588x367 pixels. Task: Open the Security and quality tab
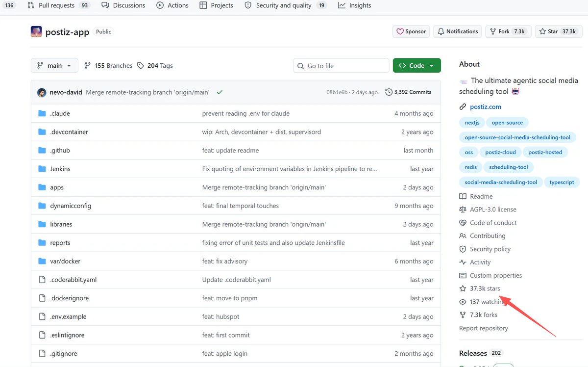285,5
